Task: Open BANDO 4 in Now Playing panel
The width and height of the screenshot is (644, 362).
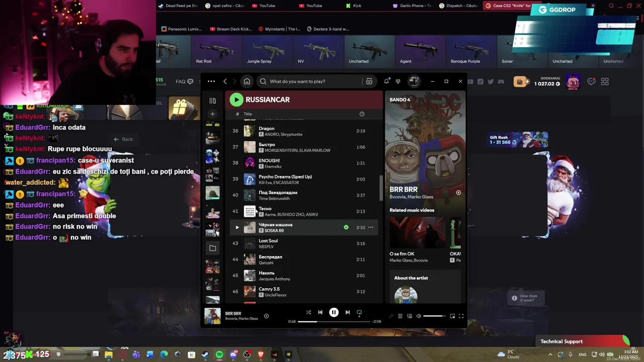Action: (400, 100)
